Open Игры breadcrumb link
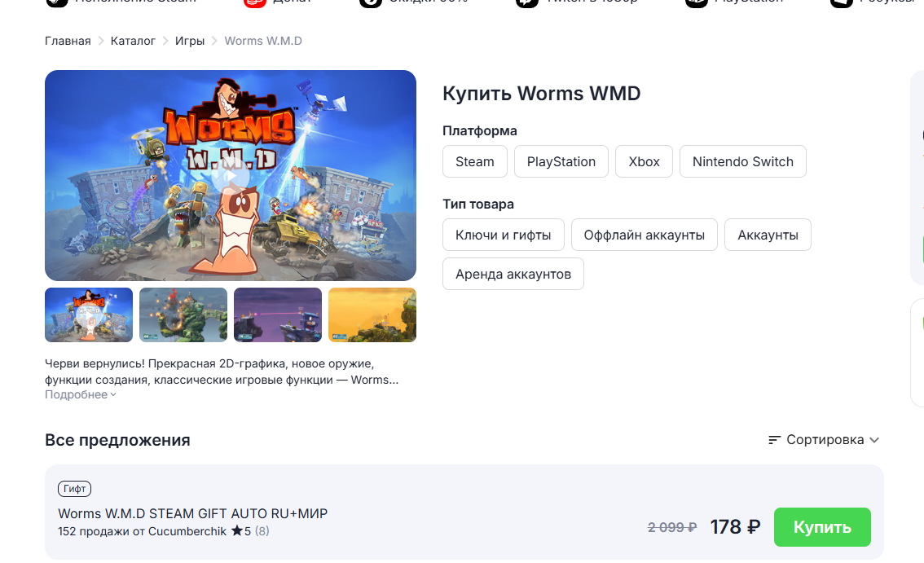The height and width of the screenshot is (563, 924). [x=190, y=41]
